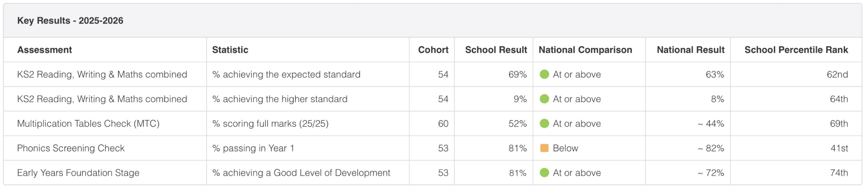Select the Statistic column header

click(230, 50)
